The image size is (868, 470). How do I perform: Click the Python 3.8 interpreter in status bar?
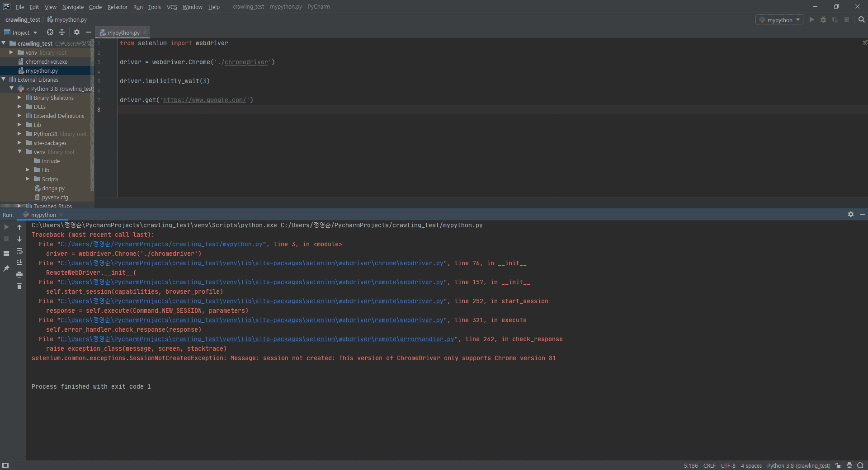click(x=798, y=465)
